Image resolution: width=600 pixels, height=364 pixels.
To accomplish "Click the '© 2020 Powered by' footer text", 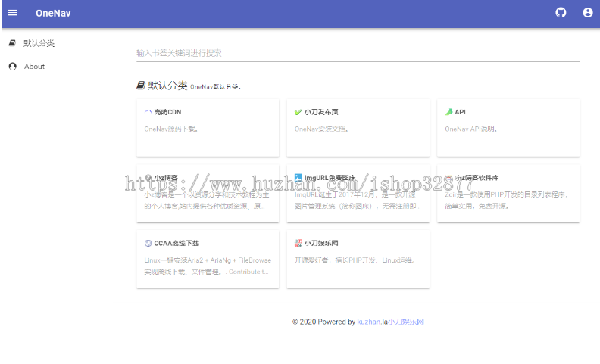I will pos(323,322).
